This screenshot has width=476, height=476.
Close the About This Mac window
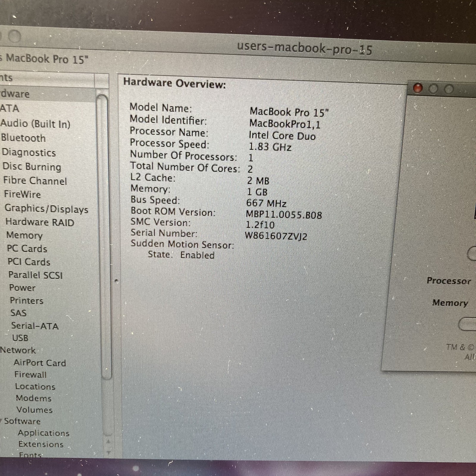(x=418, y=88)
